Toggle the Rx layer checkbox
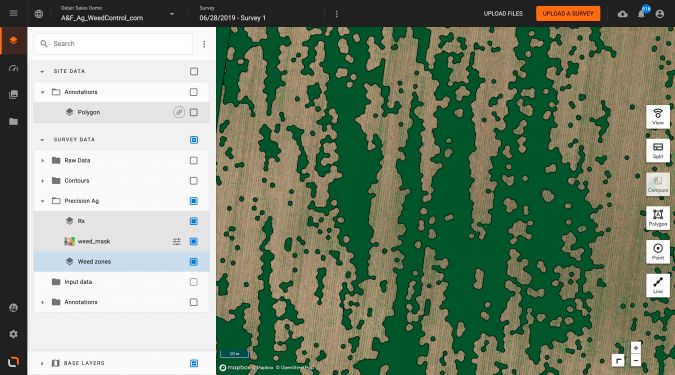This screenshot has width=675, height=375. [194, 221]
